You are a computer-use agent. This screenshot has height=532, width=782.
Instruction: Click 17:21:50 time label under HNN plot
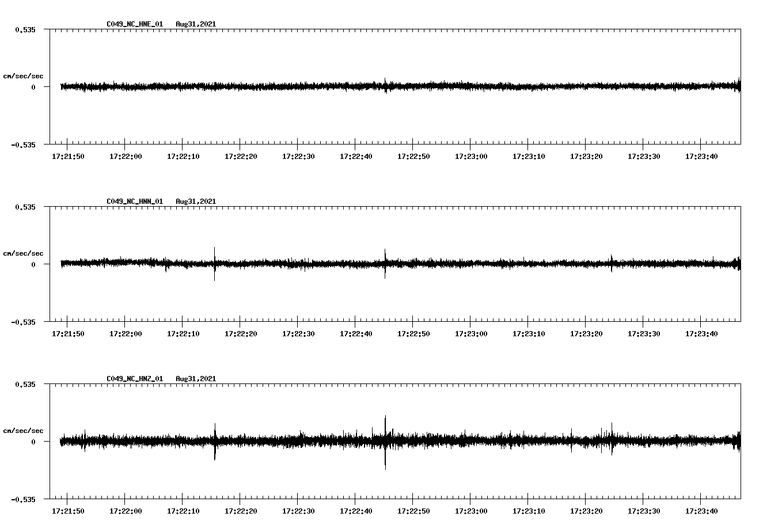point(68,333)
